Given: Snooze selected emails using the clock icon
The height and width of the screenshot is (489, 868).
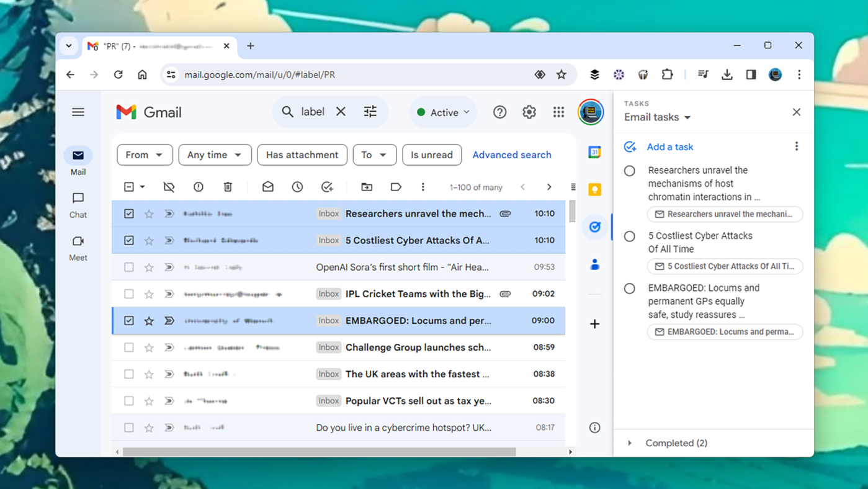Looking at the screenshot, I should (x=297, y=186).
